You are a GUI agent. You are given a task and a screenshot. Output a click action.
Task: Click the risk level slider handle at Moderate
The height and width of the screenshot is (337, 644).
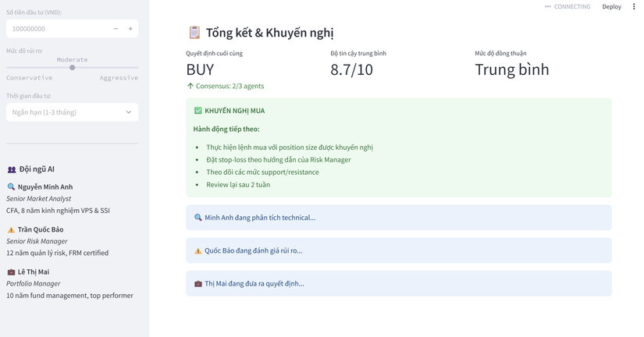click(x=73, y=67)
